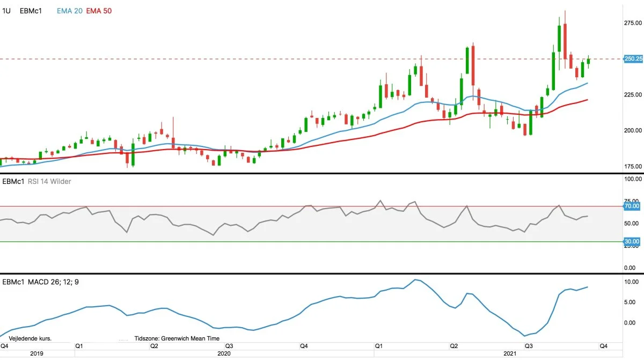Click the EBMc1 label in the RSI panel
644x362 pixels.
(13, 181)
